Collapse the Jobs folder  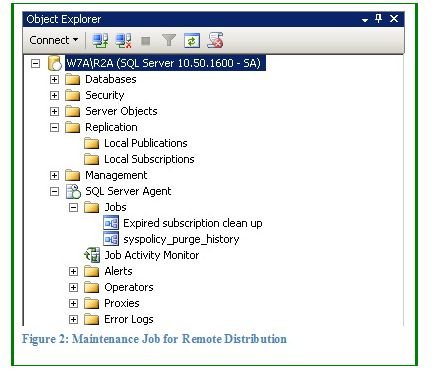click(73, 207)
